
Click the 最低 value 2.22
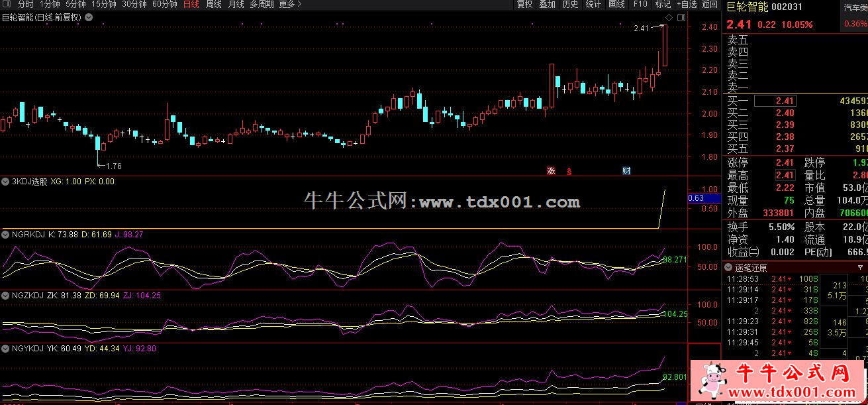pos(785,188)
